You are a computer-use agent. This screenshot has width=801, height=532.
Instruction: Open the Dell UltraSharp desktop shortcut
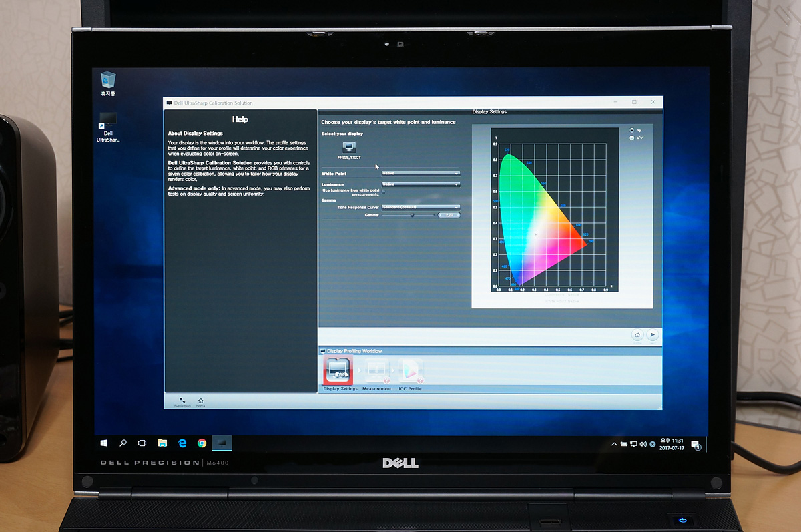[107, 127]
